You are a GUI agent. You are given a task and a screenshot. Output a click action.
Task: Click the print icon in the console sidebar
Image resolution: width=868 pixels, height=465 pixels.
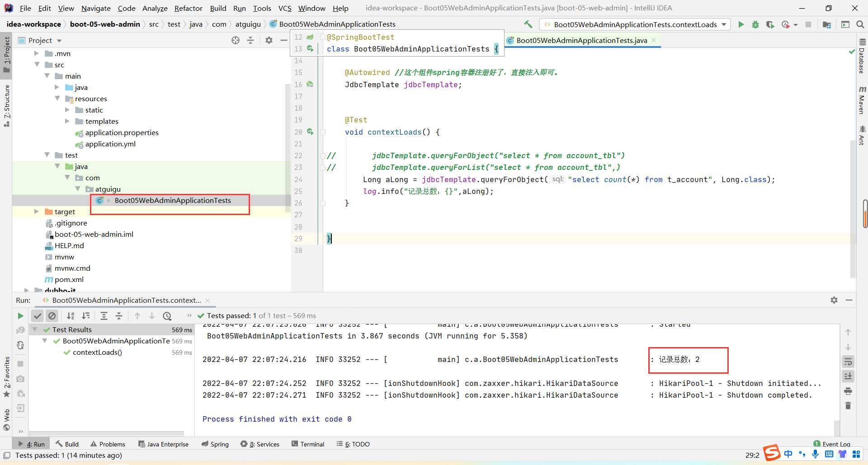point(848,391)
